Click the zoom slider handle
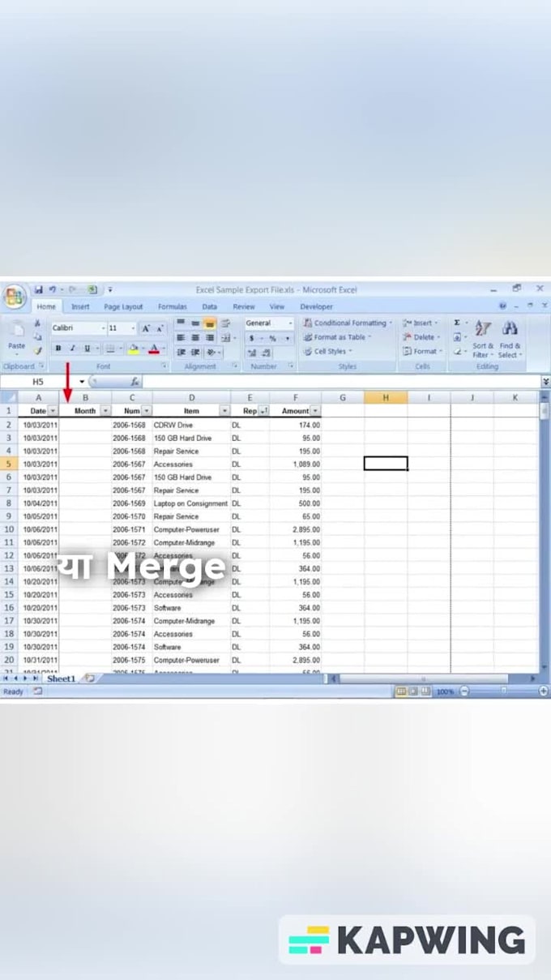The image size is (551, 980). coord(503,691)
